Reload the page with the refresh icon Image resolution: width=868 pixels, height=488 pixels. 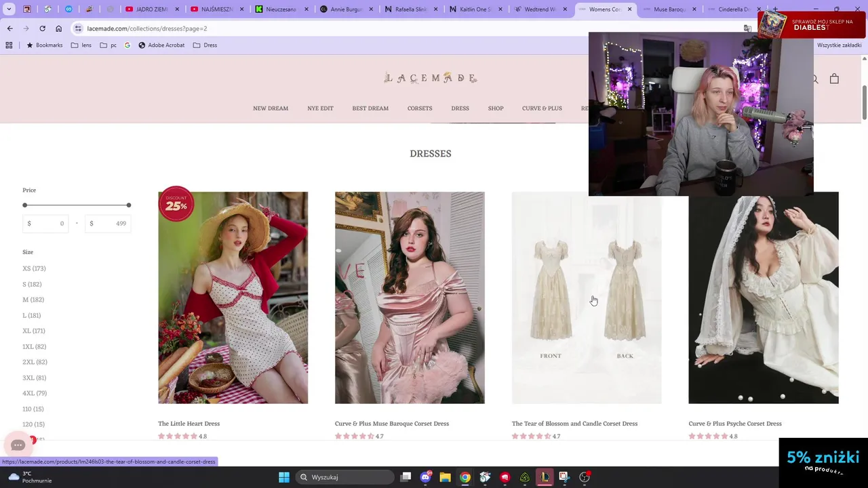click(42, 28)
